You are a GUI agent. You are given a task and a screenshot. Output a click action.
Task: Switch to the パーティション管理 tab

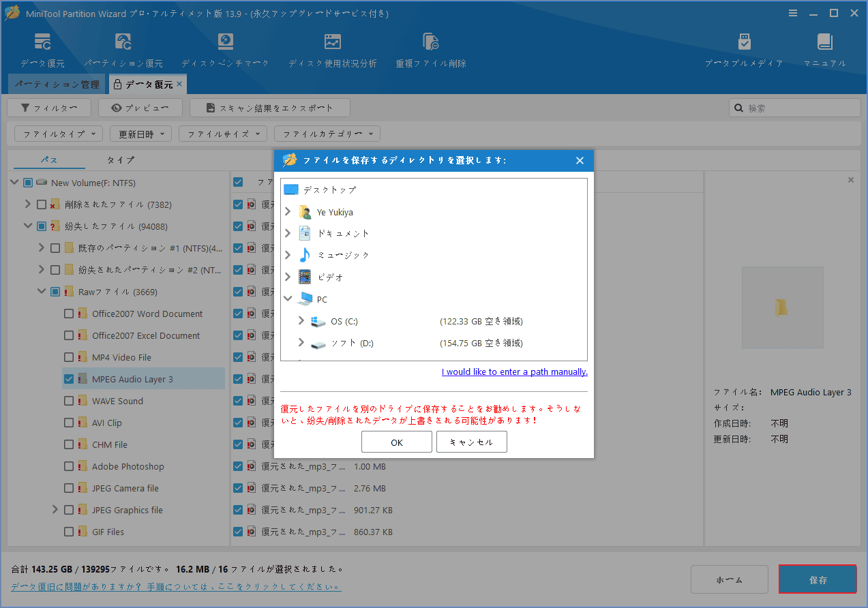pyautogui.click(x=57, y=85)
